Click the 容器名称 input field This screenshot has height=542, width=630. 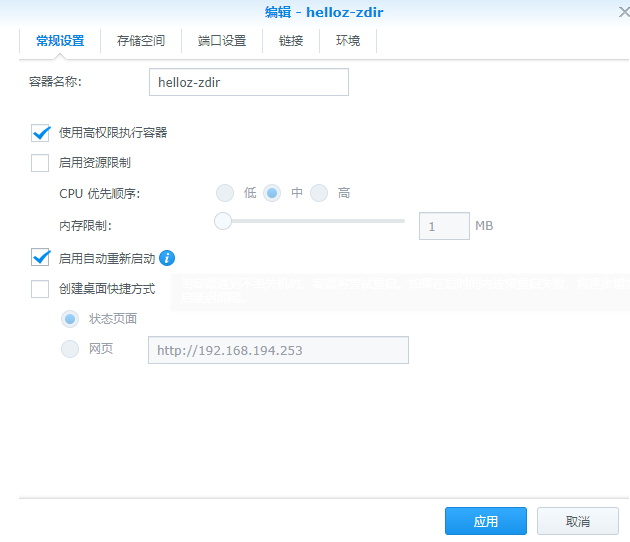(249, 82)
